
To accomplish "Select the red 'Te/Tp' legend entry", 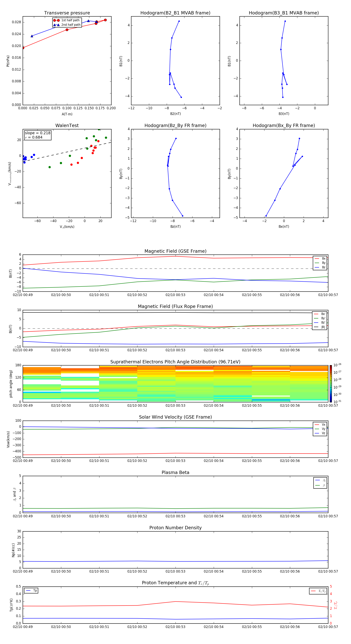I will coord(318,591).
